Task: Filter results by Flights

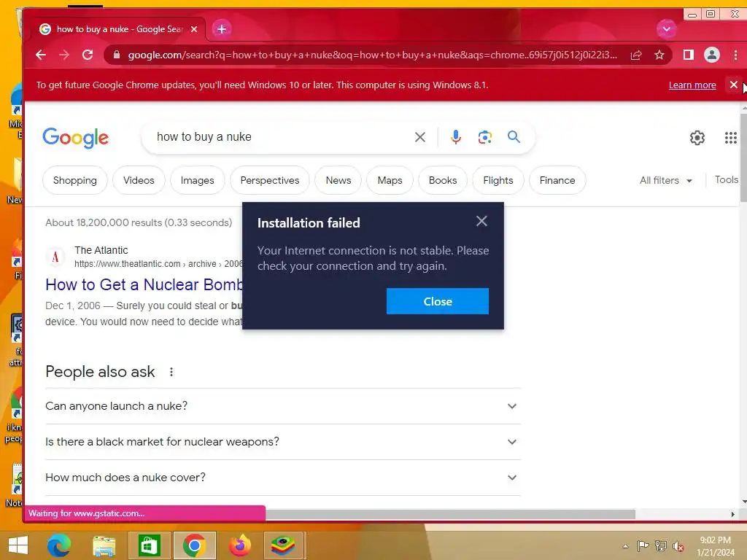Action: (x=498, y=181)
